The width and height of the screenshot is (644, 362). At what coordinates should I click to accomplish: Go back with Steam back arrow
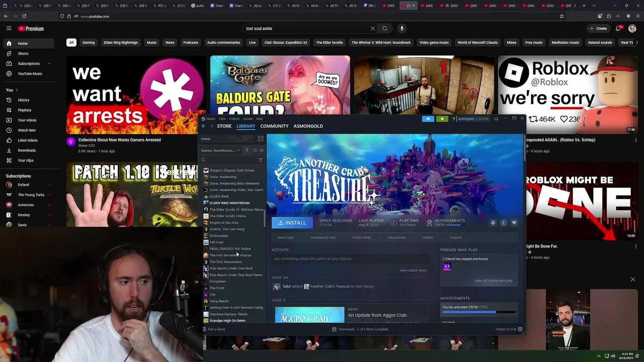204,126
